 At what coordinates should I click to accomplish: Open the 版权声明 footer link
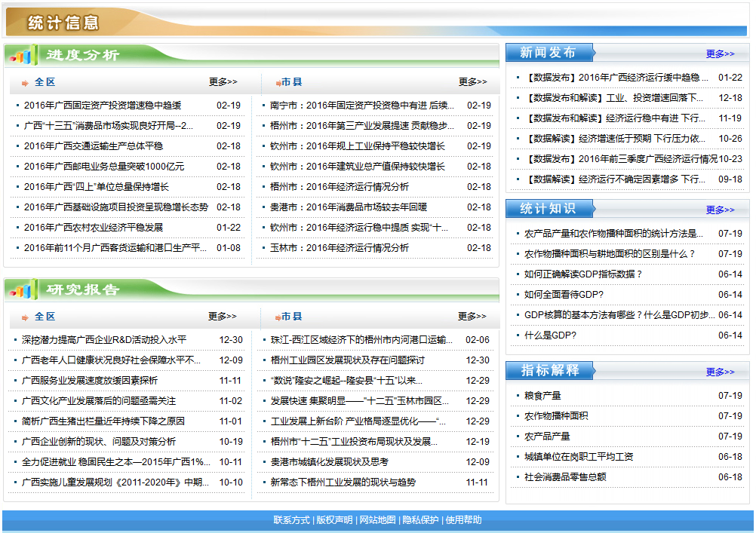334,520
